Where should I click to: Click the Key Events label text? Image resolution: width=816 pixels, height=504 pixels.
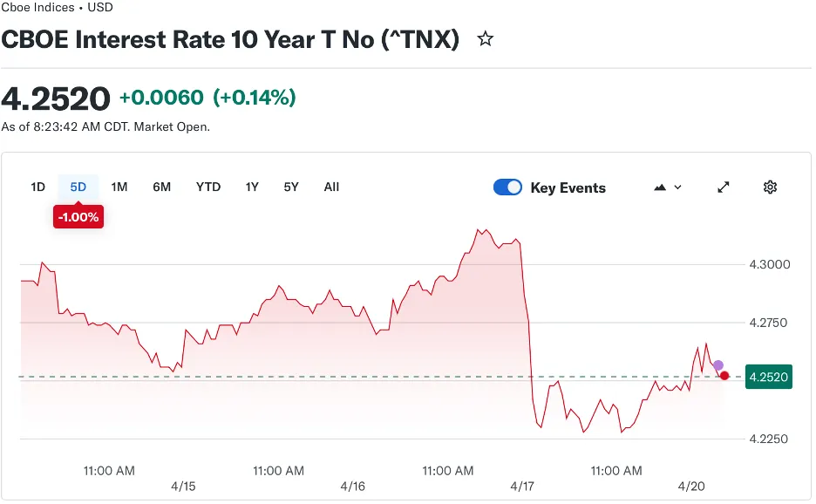click(x=568, y=188)
